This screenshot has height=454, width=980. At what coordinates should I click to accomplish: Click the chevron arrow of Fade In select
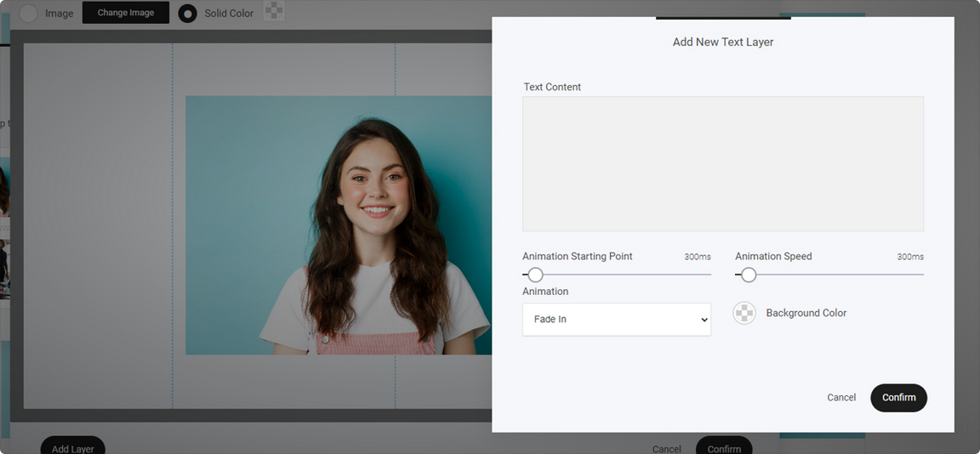point(704,320)
